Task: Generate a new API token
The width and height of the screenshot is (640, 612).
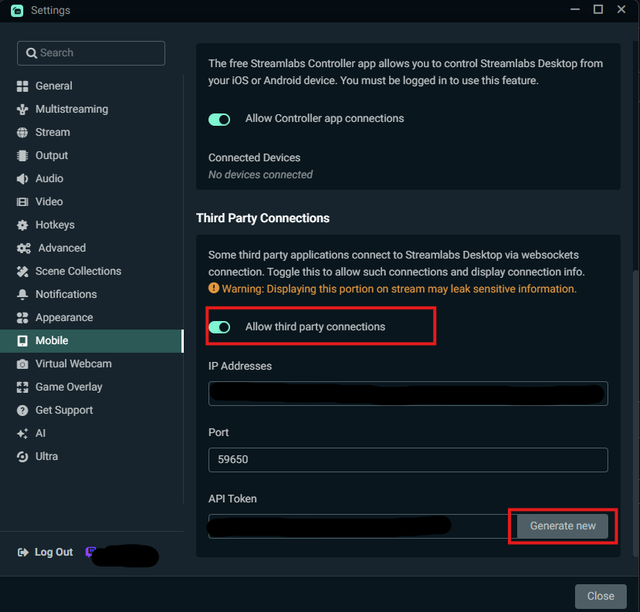Action: [x=562, y=526]
